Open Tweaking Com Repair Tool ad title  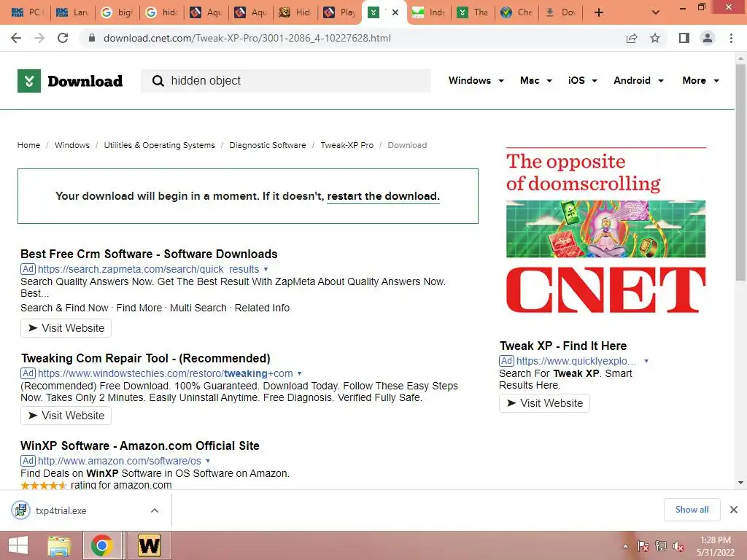(145, 358)
